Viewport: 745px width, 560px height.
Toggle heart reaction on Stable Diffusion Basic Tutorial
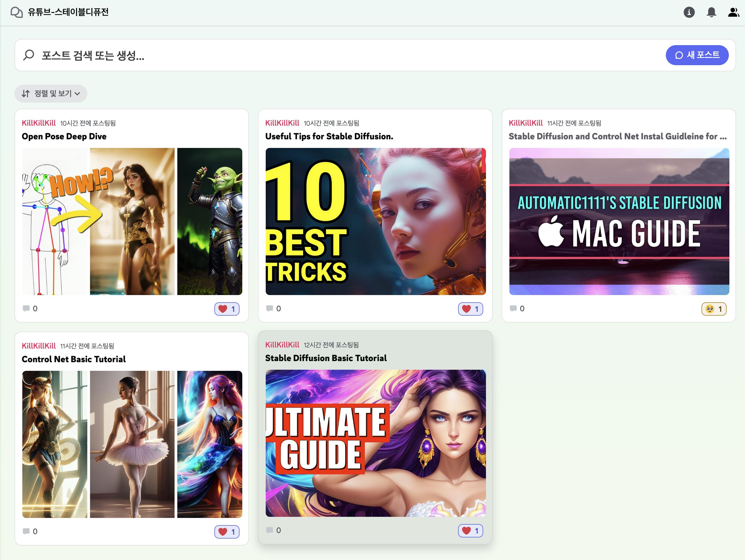coord(471,531)
